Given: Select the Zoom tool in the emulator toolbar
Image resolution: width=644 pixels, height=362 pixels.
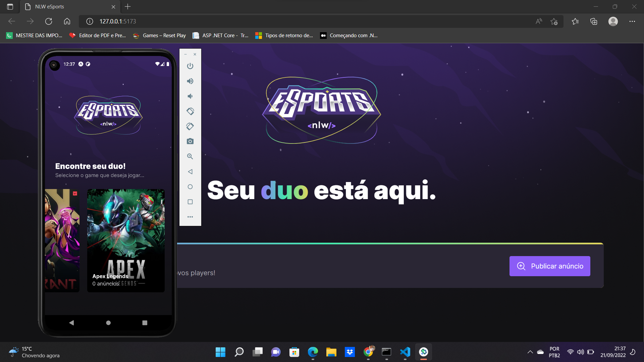Looking at the screenshot, I should point(190,156).
